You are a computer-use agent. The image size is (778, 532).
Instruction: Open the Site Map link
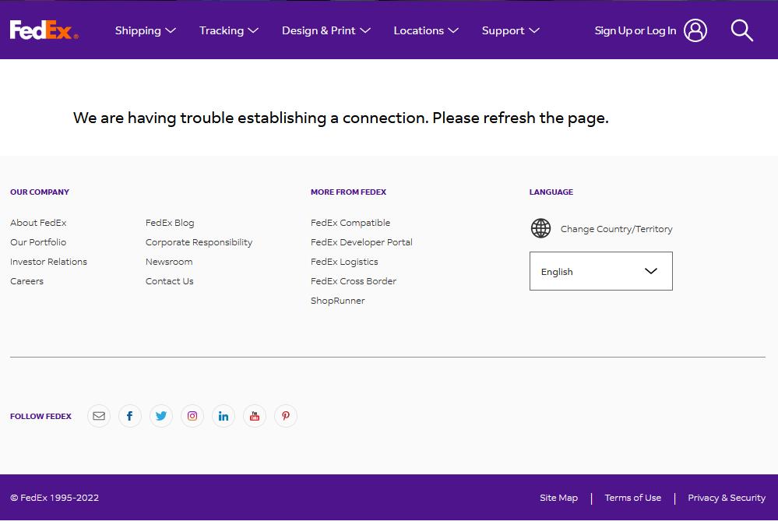coord(558,497)
